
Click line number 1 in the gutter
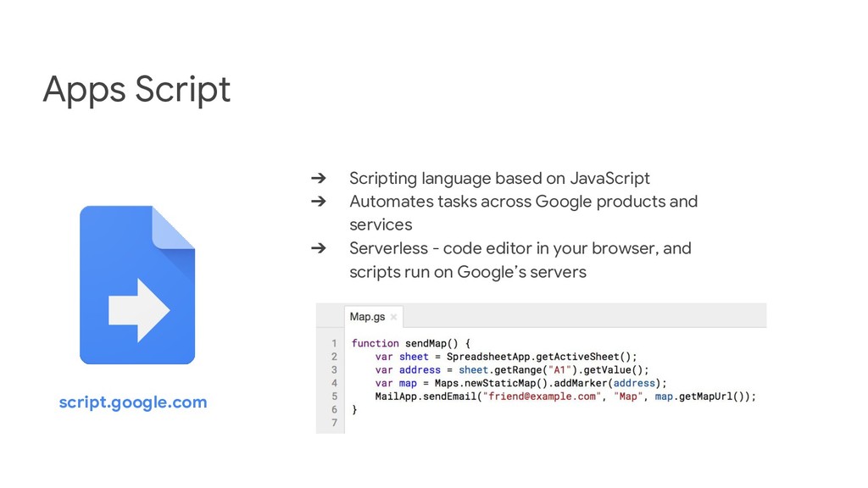point(334,343)
